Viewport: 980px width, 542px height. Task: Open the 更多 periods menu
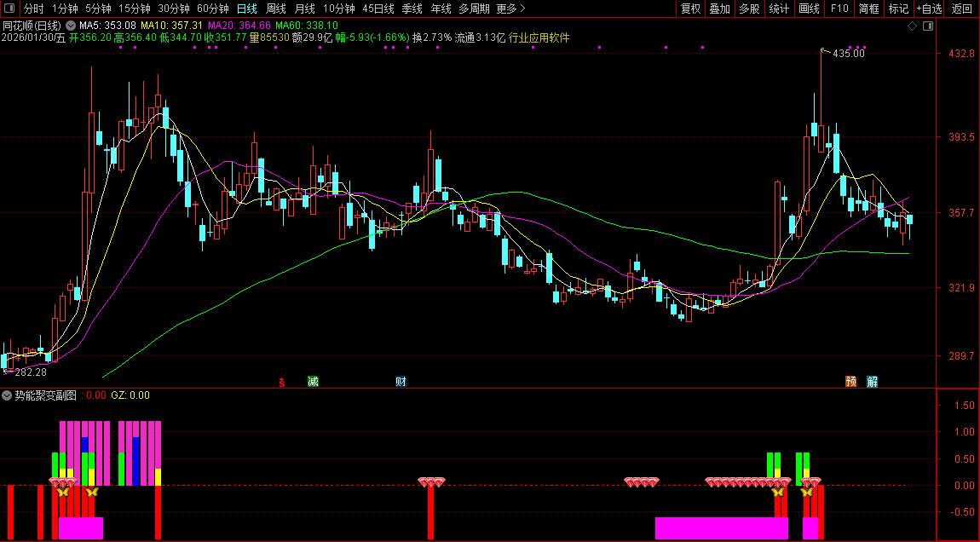510,9
